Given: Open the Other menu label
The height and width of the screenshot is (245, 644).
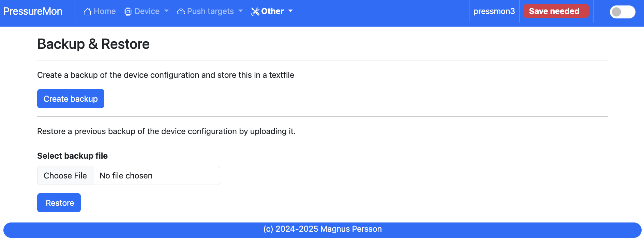Looking at the screenshot, I should 272,11.
